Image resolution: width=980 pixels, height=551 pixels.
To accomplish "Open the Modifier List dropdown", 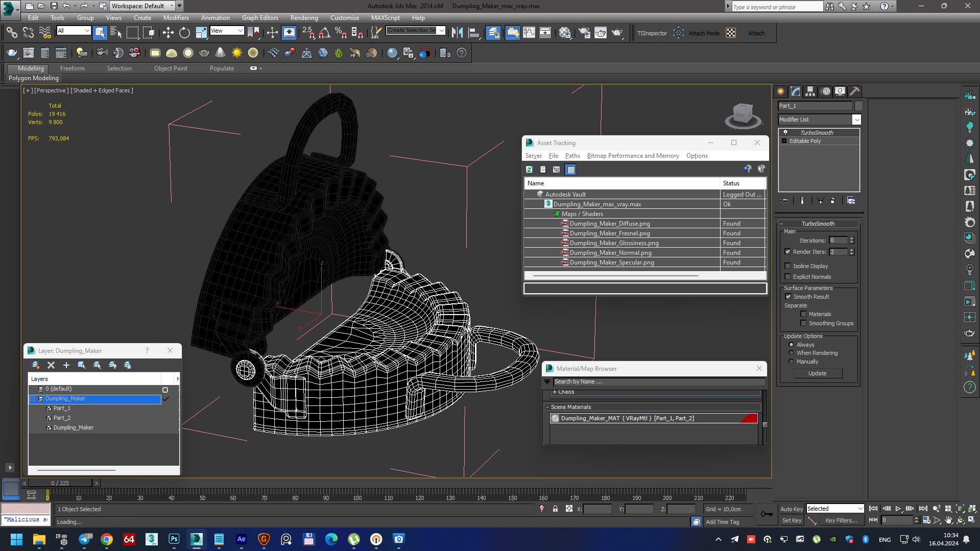I will coord(856,119).
